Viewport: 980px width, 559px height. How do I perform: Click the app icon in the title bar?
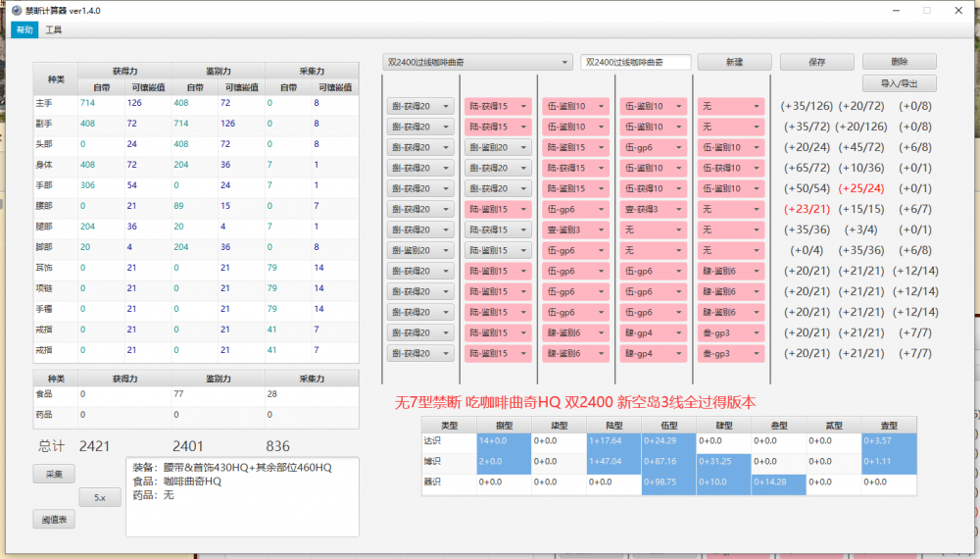[x=17, y=10]
